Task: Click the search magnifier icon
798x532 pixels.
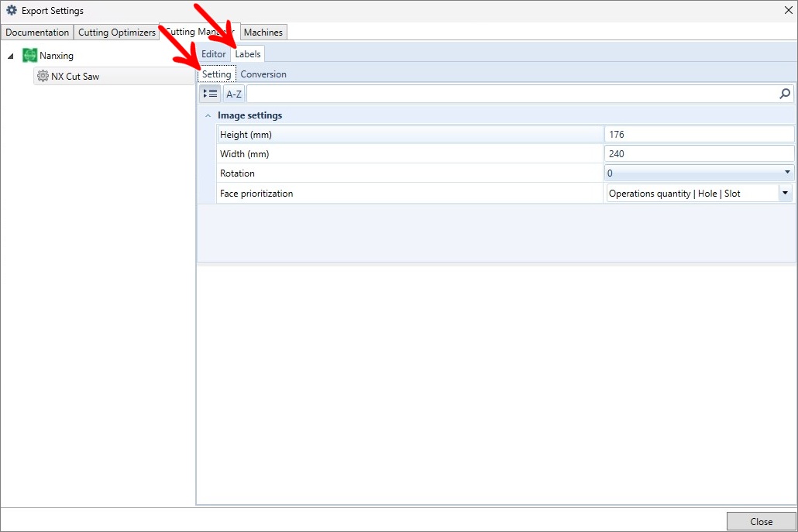Action: 785,94
